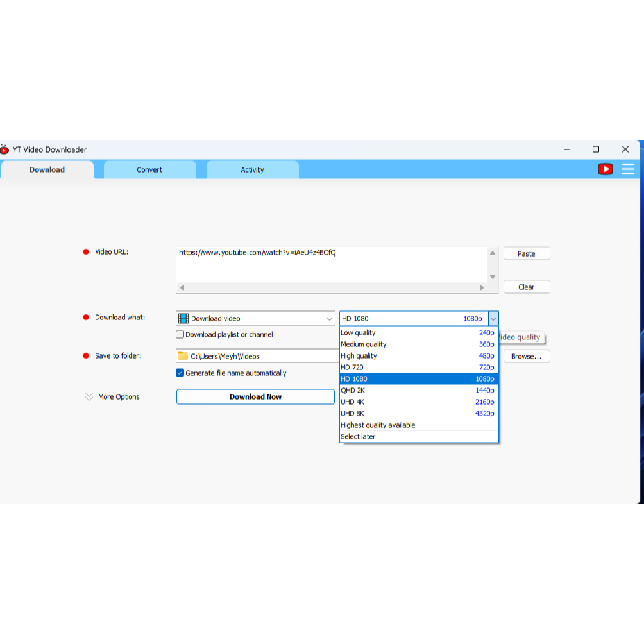The width and height of the screenshot is (644, 644).
Task: Click the horizontal scrollbar under the URL
Action: coord(332,288)
